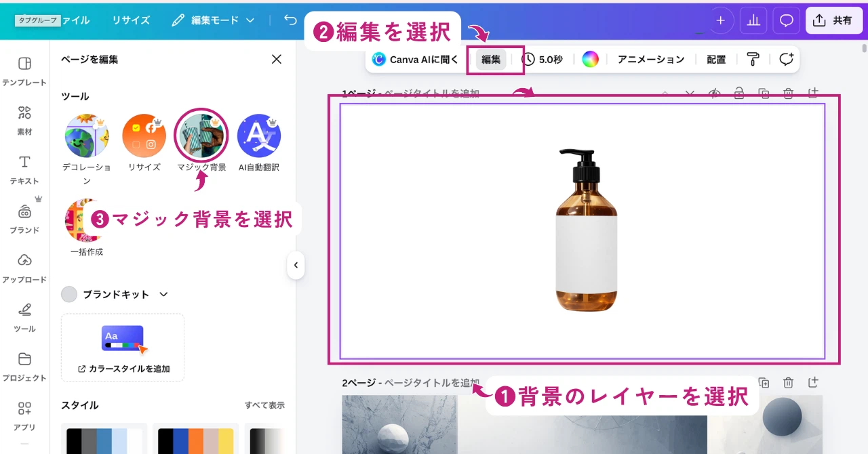
Task: Open the 配置 position option
Action: point(716,60)
